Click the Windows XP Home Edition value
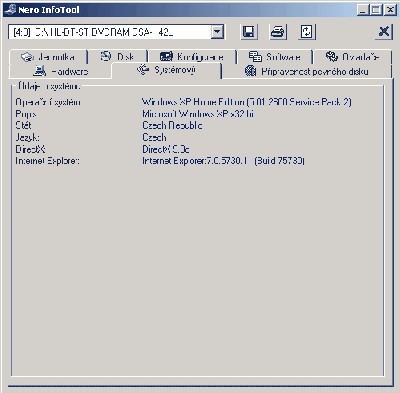The image size is (400, 393). (247, 102)
